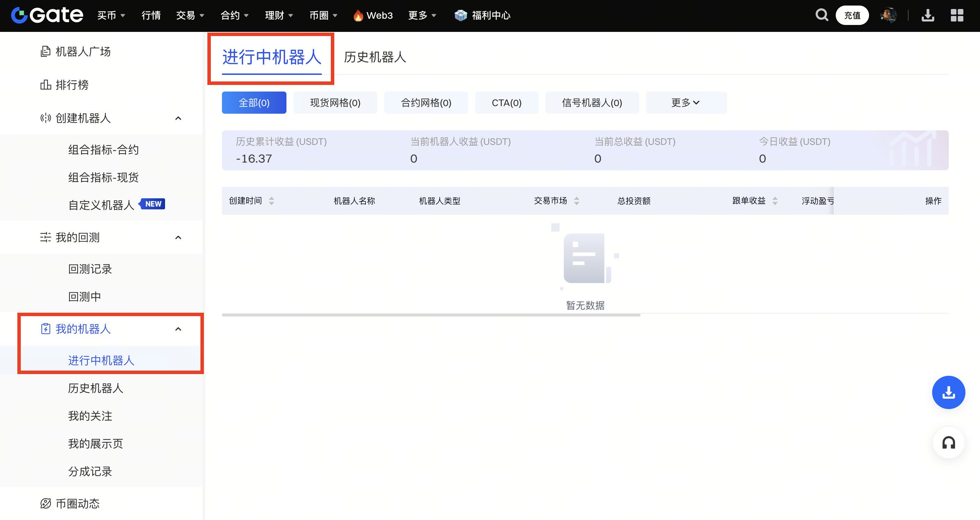Expand the 更多 filter dropdown
The height and width of the screenshot is (520, 980).
pyautogui.click(x=686, y=103)
